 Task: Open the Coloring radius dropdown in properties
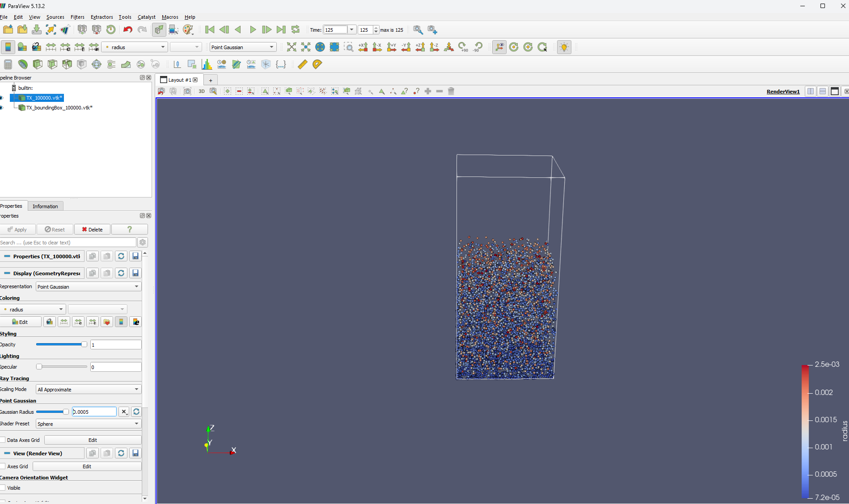click(x=33, y=309)
